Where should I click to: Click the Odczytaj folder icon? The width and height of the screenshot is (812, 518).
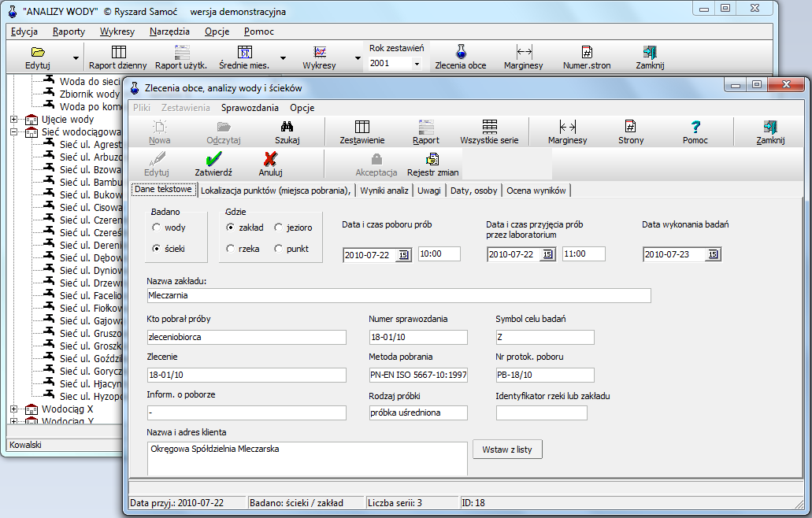pyautogui.click(x=224, y=127)
